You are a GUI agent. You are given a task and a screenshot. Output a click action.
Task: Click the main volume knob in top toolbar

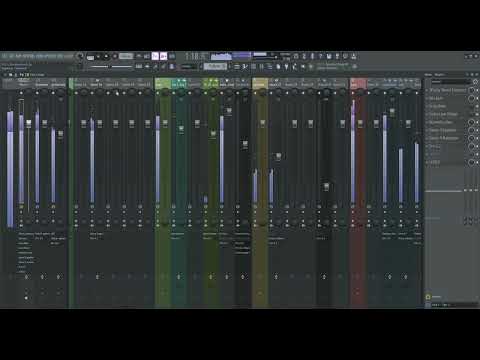(79, 56)
